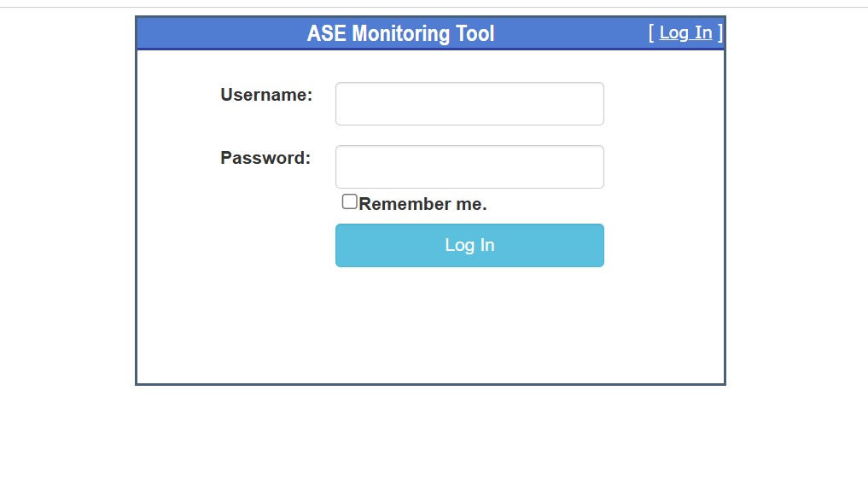Click the large cyan Log In button

pyautogui.click(x=469, y=245)
